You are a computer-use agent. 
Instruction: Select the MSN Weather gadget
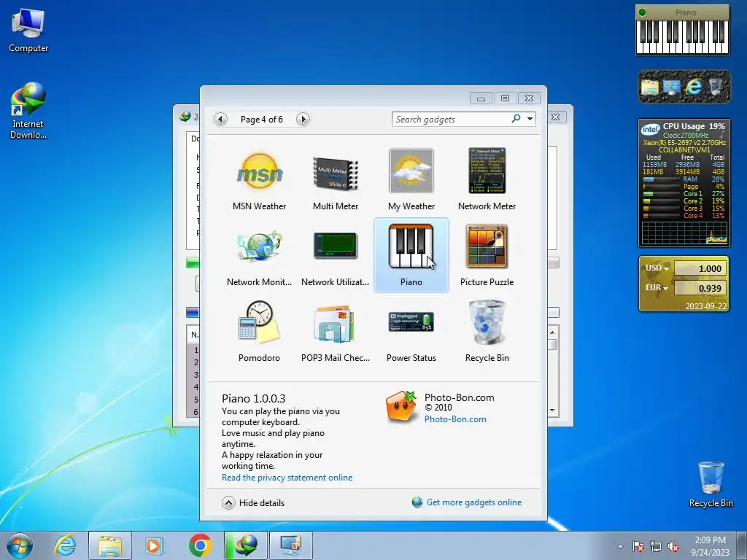click(259, 180)
